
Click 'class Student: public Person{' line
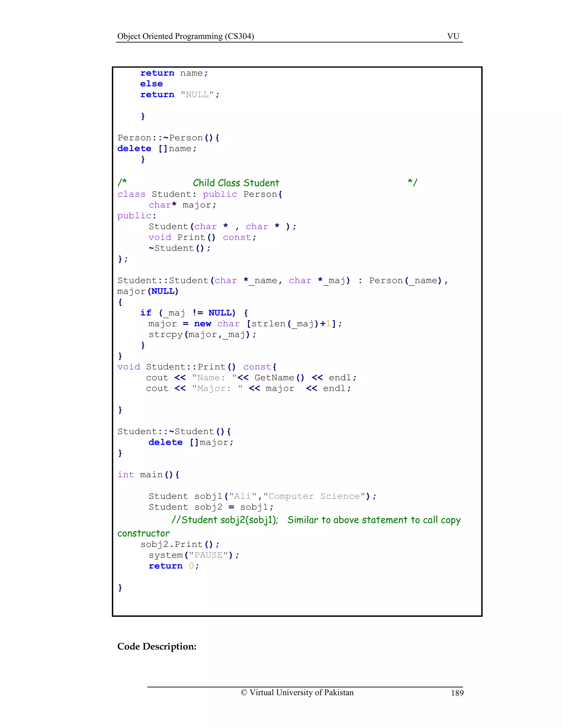200,194
